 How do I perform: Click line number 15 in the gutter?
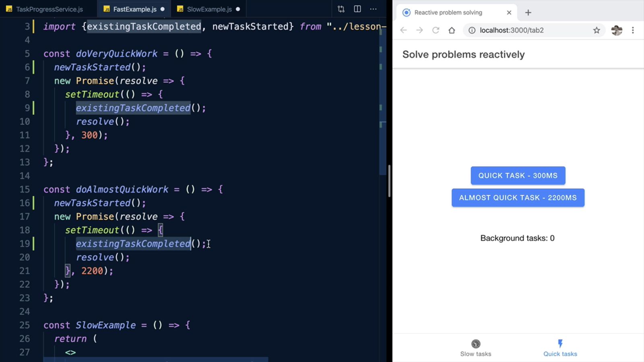25,189
